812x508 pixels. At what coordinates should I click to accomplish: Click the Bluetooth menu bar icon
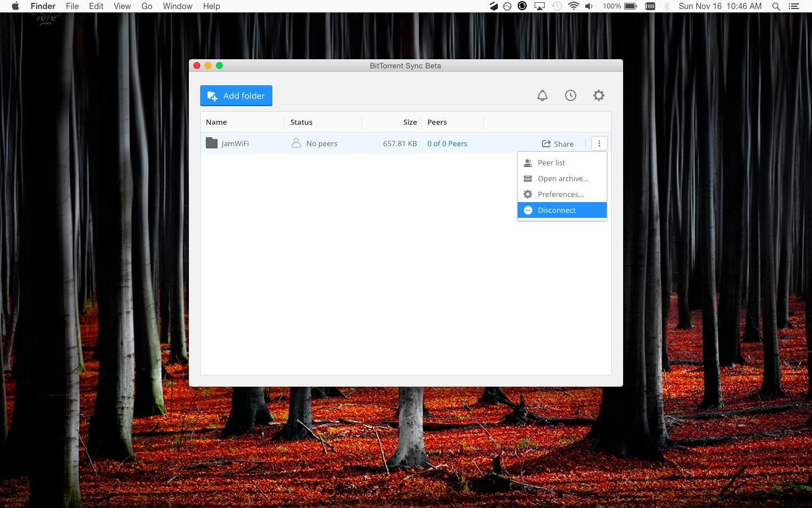tap(667, 6)
